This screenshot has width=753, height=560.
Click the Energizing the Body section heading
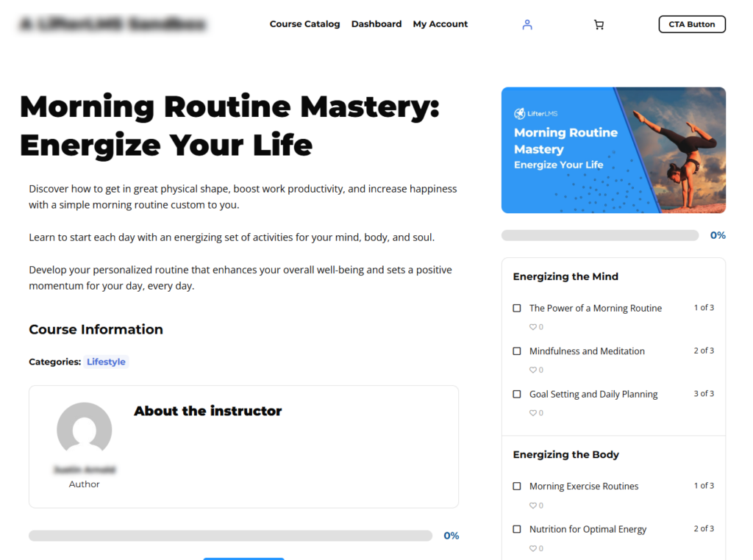565,454
